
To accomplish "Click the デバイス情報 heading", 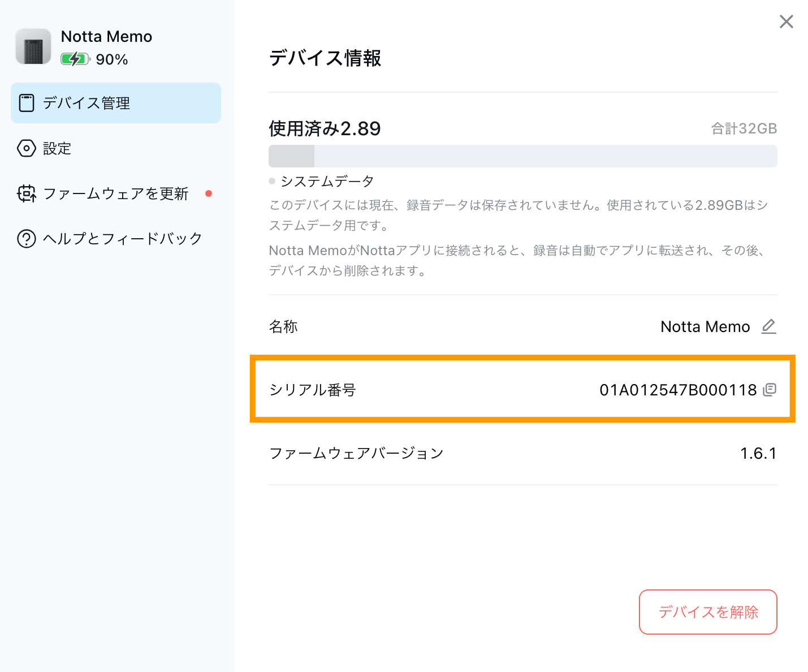I will pos(325,58).
